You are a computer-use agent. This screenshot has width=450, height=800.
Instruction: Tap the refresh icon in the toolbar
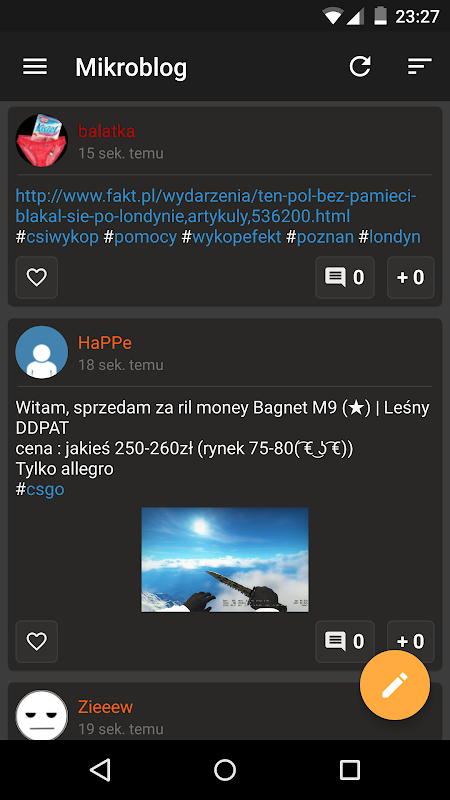click(360, 67)
